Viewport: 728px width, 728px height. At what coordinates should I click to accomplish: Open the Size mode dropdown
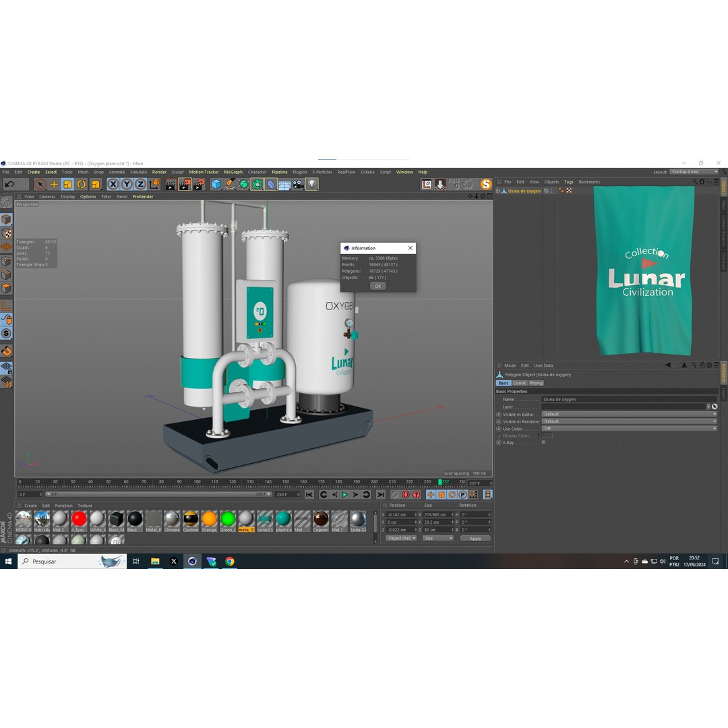click(438, 539)
